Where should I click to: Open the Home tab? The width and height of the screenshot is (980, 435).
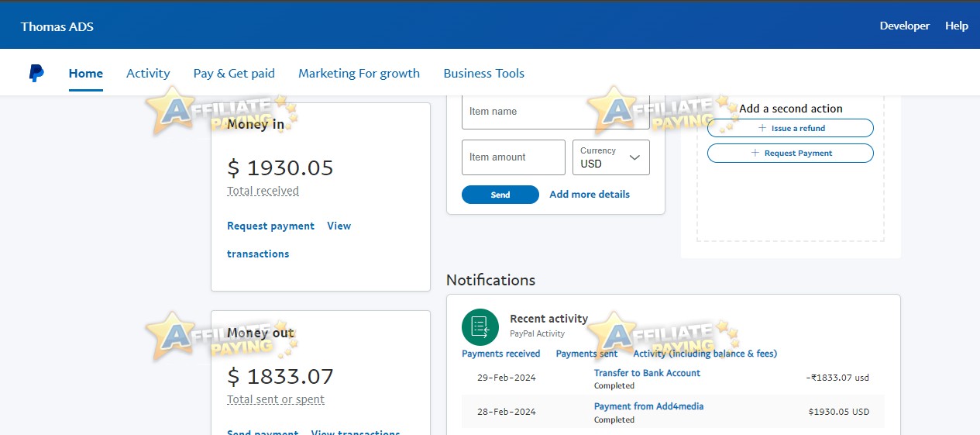coord(86,74)
